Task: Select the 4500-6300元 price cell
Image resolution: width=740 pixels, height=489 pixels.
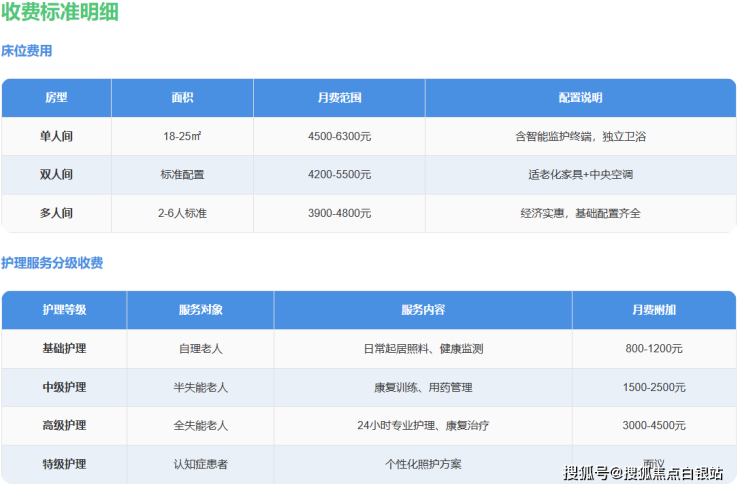Action: tap(339, 136)
